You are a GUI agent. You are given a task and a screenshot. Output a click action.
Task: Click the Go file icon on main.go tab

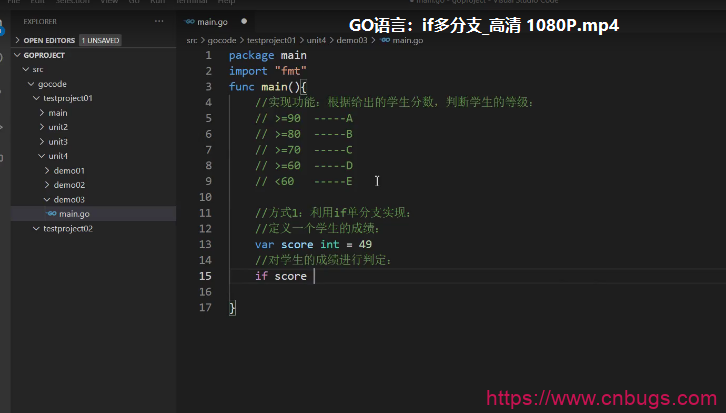[x=190, y=21]
